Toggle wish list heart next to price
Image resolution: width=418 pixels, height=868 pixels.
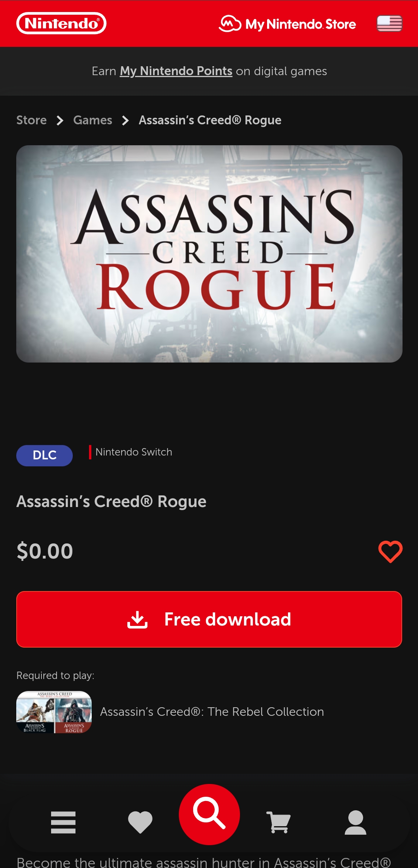click(390, 551)
